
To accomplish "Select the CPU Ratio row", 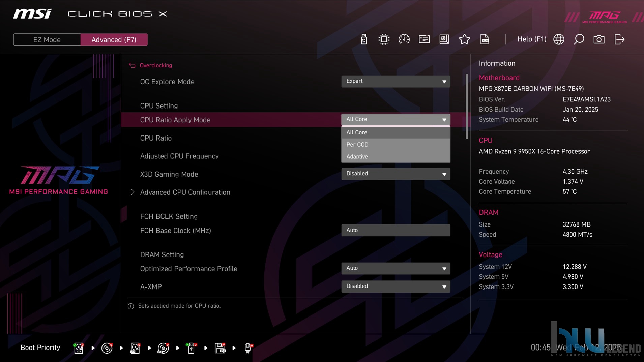I will tap(156, 138).
